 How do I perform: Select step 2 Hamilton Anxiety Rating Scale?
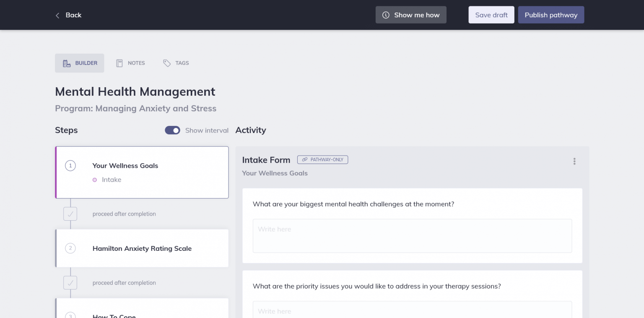[x=142, y=248]
